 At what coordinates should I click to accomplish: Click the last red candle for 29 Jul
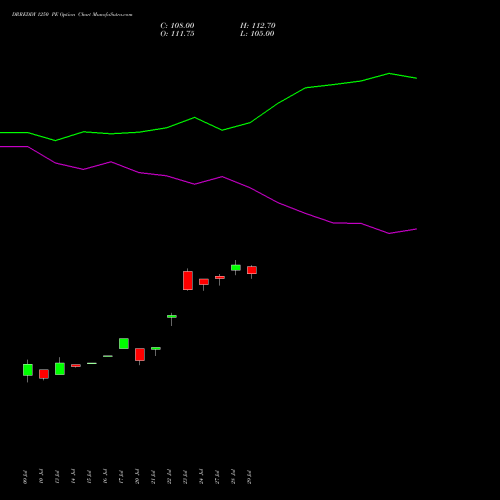pyautogui.click(x=252, y=270)
